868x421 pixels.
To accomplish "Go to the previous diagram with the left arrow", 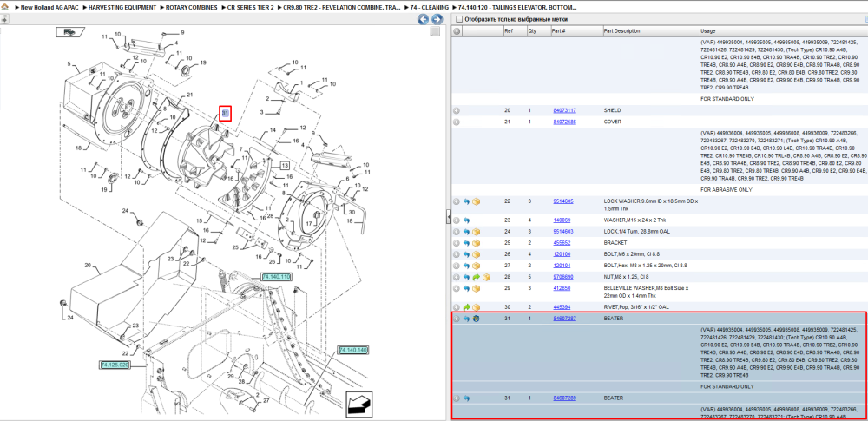I will pyautogui.click(x=423, y=20).
